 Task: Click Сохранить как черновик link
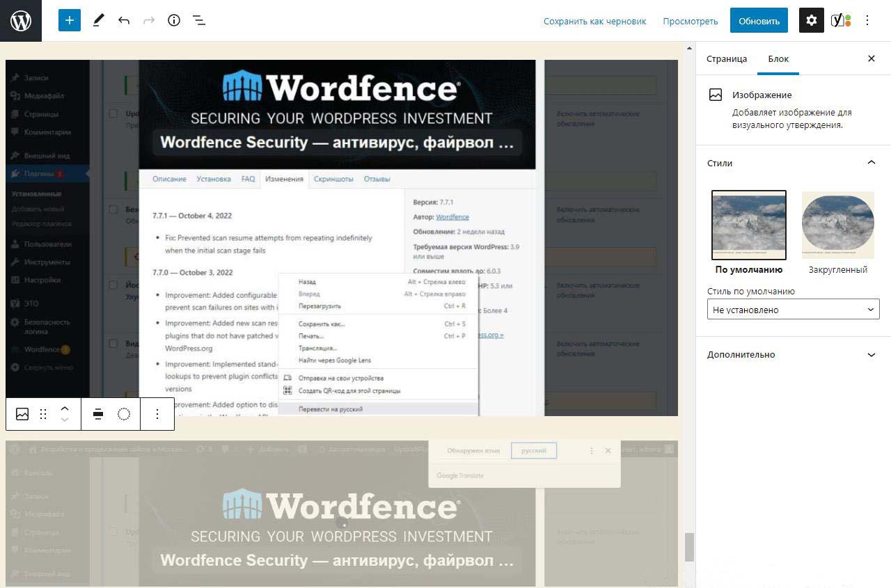click(x=594, y=21)
